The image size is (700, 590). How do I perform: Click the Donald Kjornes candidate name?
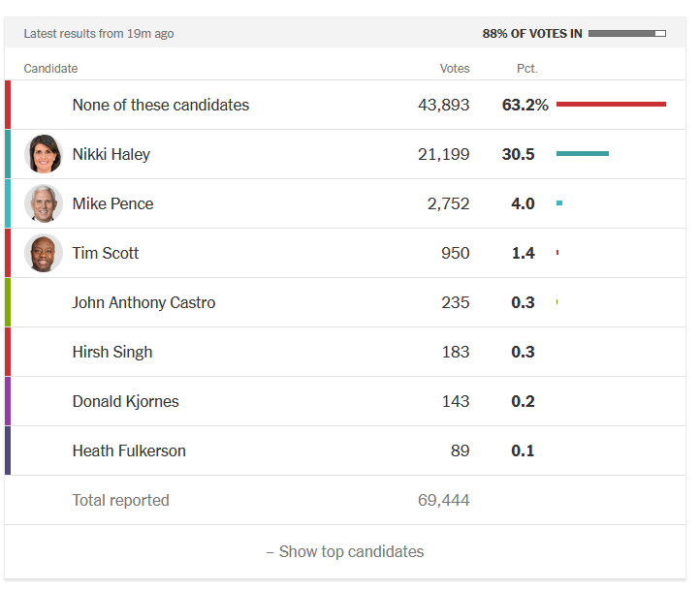[125, 401]
